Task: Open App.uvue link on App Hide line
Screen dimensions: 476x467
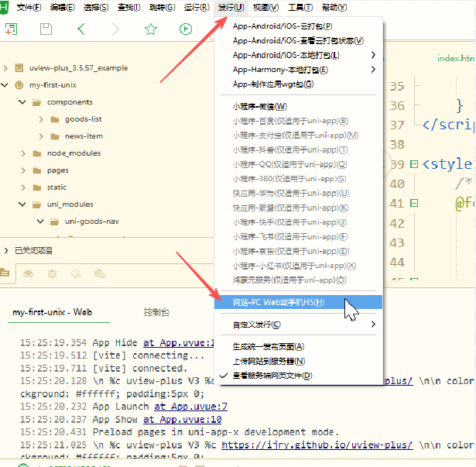Action: 179,343
